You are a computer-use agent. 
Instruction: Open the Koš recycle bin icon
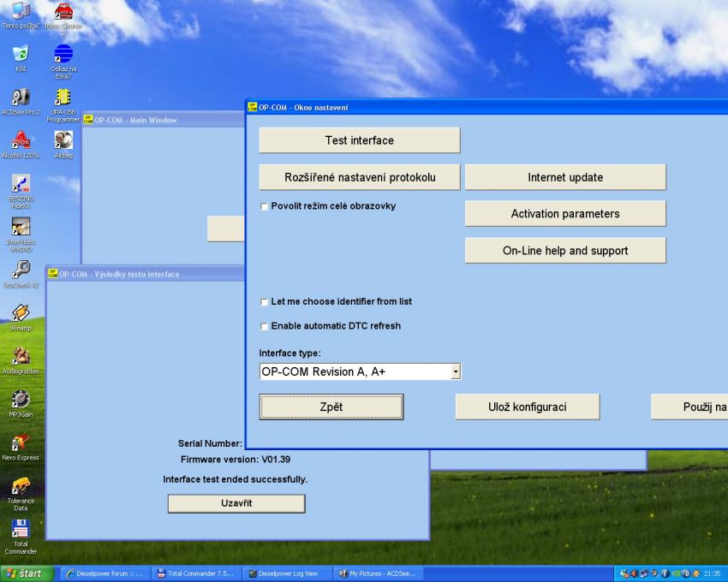pos(21,57)
